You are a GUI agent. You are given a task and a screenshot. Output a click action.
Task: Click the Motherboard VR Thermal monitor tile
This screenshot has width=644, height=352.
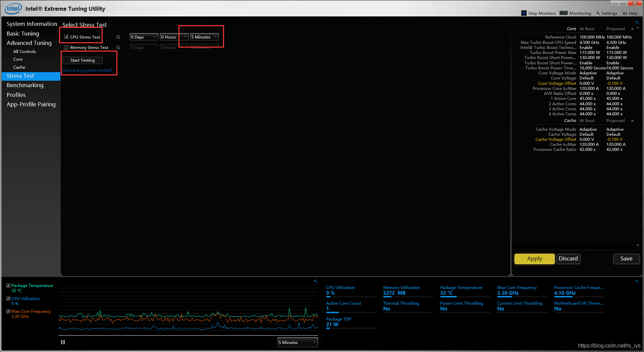579,307
